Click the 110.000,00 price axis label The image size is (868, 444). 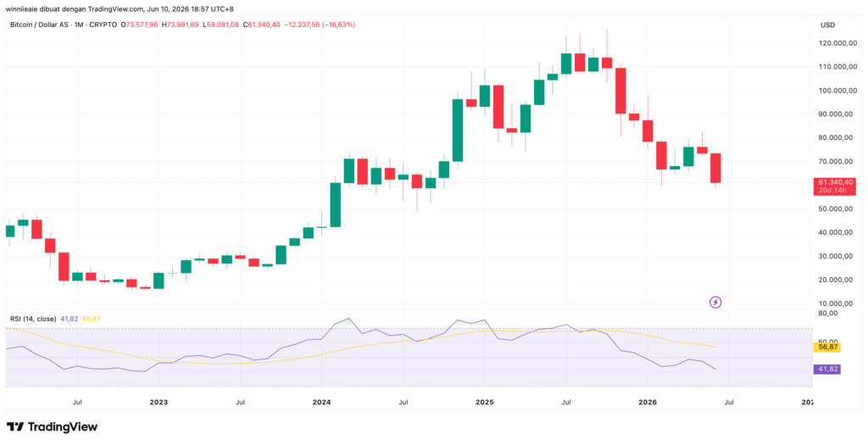837,66
